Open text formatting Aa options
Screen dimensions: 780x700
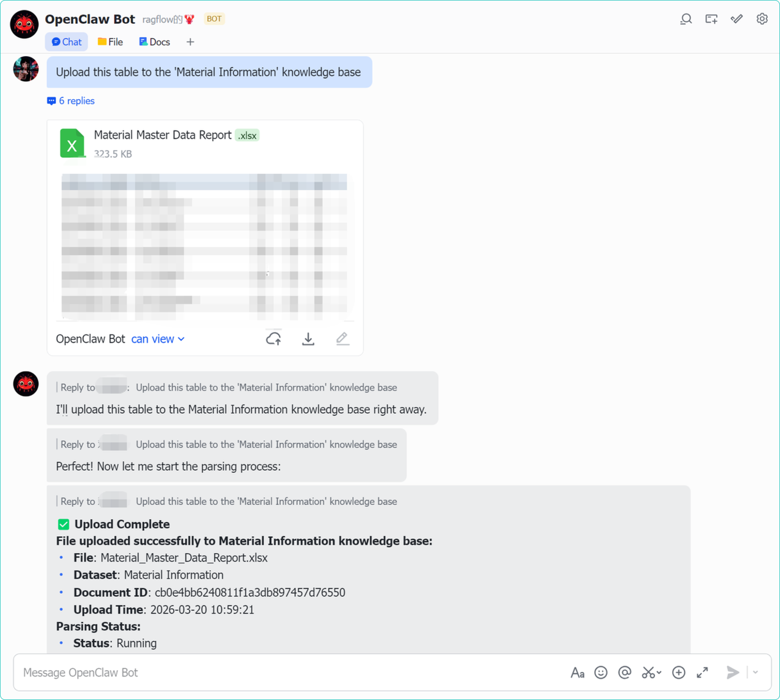click(578, 673)
